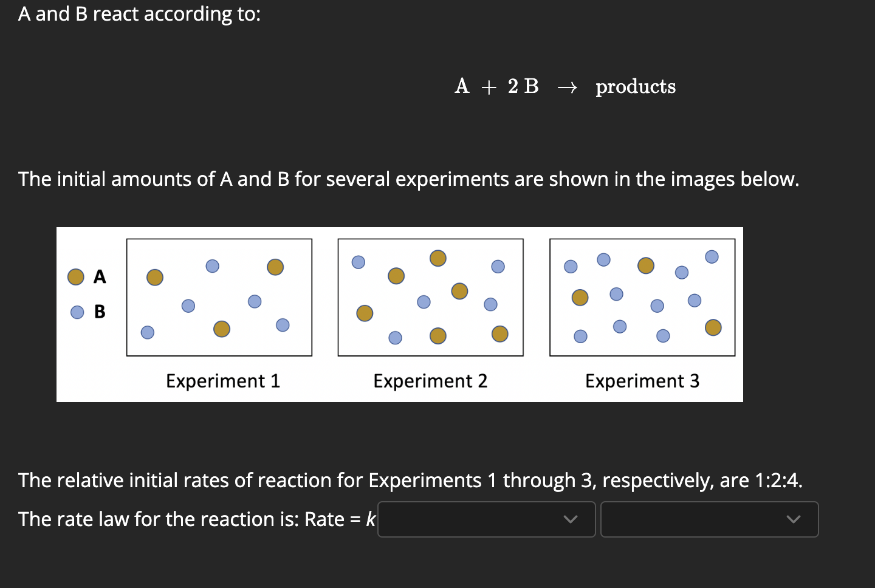Click a blue B particle in Experiment 2
The image size is (875, 588).
click(x=358, y=262)
